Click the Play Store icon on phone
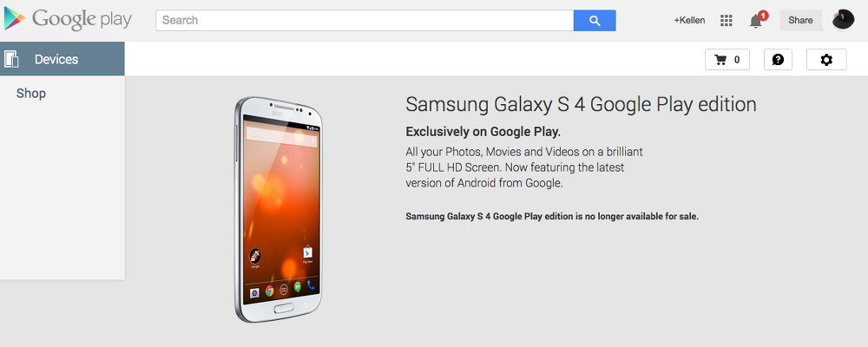This screenshot has width=868, height=347. 308,254
